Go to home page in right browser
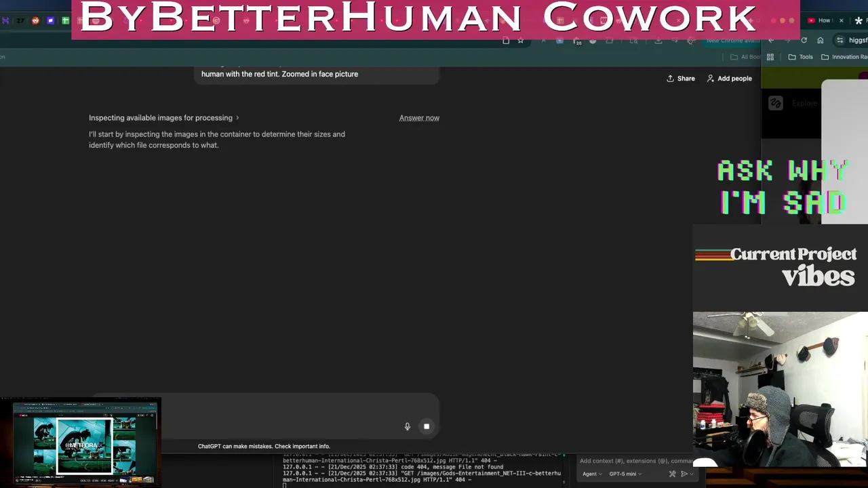 (820, 41)
